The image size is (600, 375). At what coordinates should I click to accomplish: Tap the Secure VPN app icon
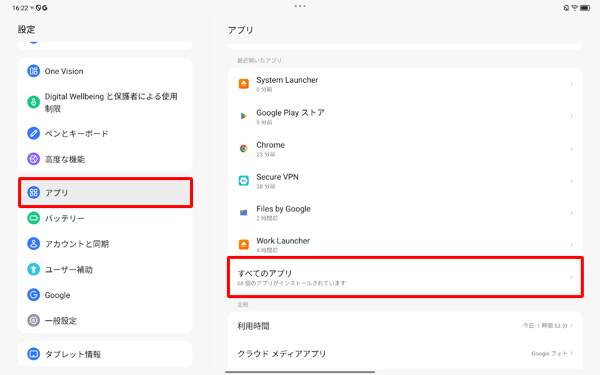(x=244, y=181)
